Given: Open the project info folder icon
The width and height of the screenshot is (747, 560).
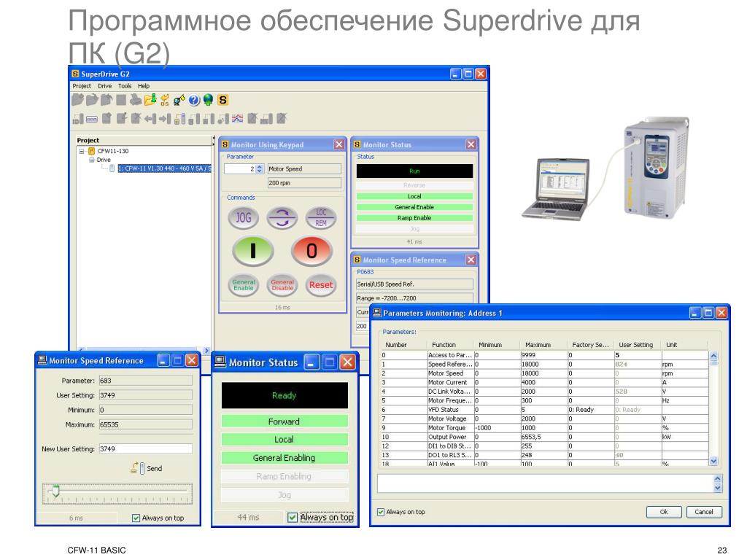Looking at the screenshot, I should pyautogui.click(x=150, y=99).
